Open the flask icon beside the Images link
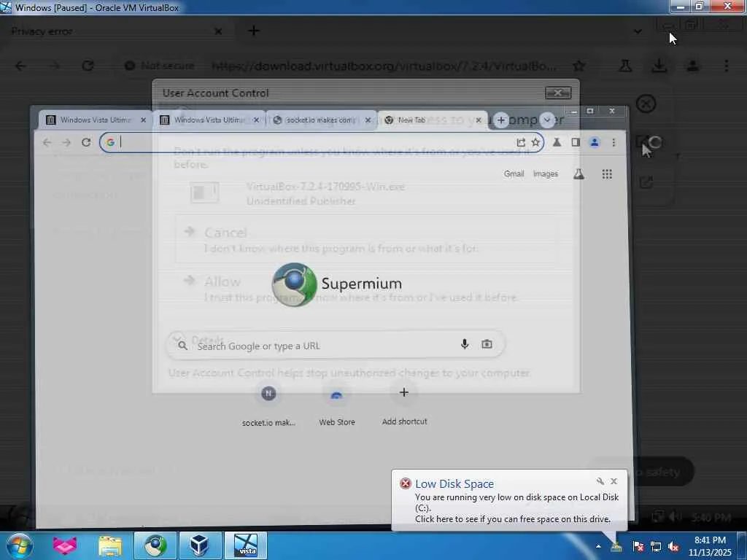This screenshot has width=747, height=560. pyautogui.click(x=578, y=174)
